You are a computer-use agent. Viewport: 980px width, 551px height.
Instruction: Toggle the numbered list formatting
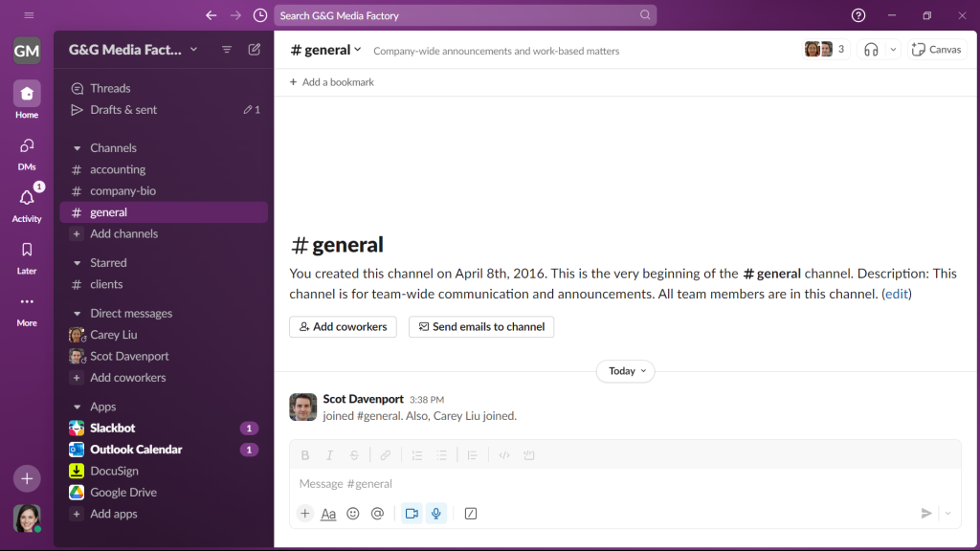417,454
